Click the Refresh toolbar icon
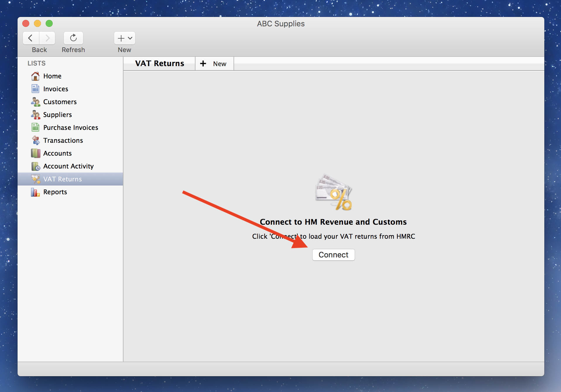 point(73,38)
